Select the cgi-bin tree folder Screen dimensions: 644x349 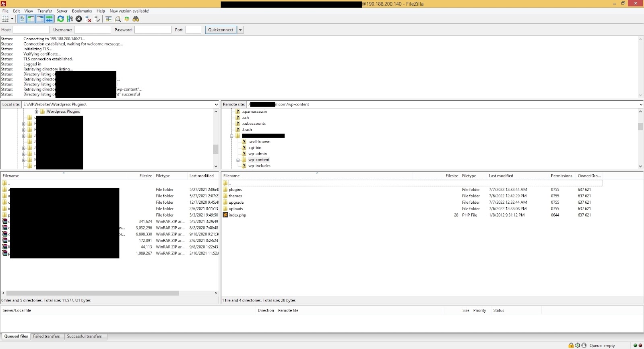pyautogui.click(x=255, y=148)
